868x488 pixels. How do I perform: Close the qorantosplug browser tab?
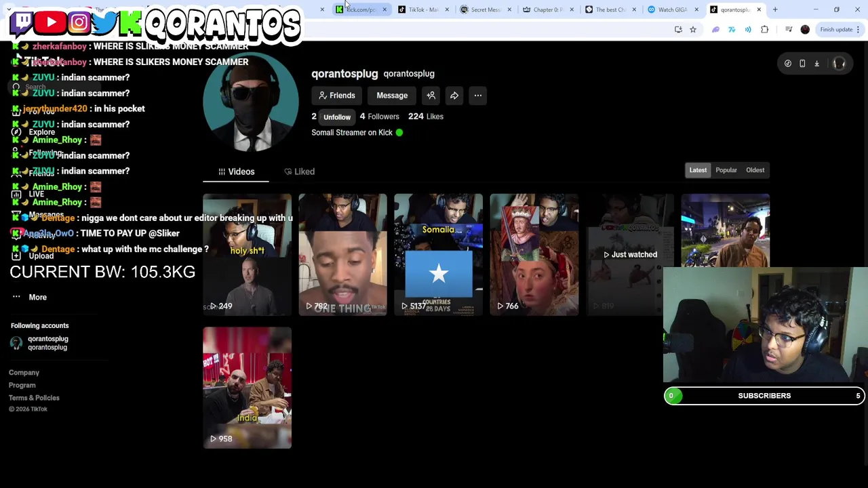(759, 9)
